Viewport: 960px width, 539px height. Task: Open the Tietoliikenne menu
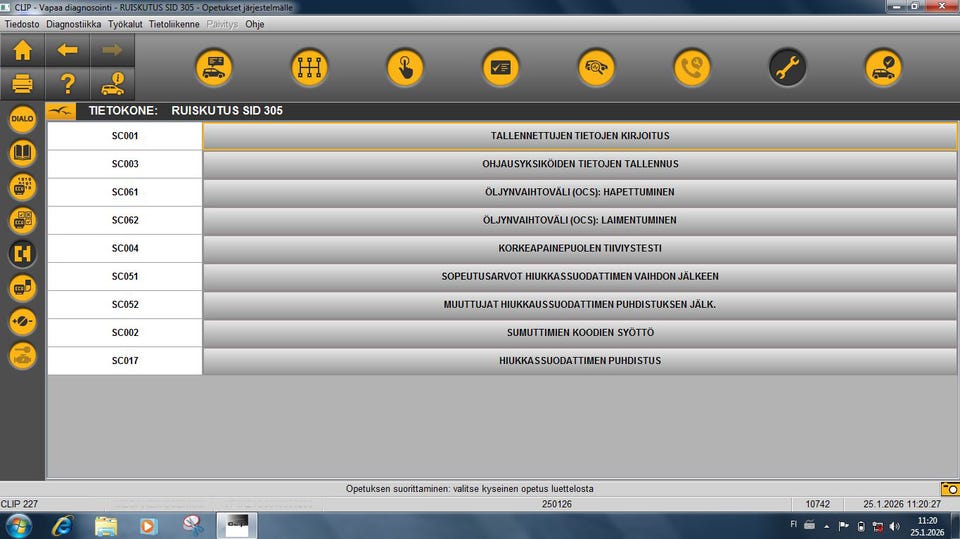pos(174,24)
